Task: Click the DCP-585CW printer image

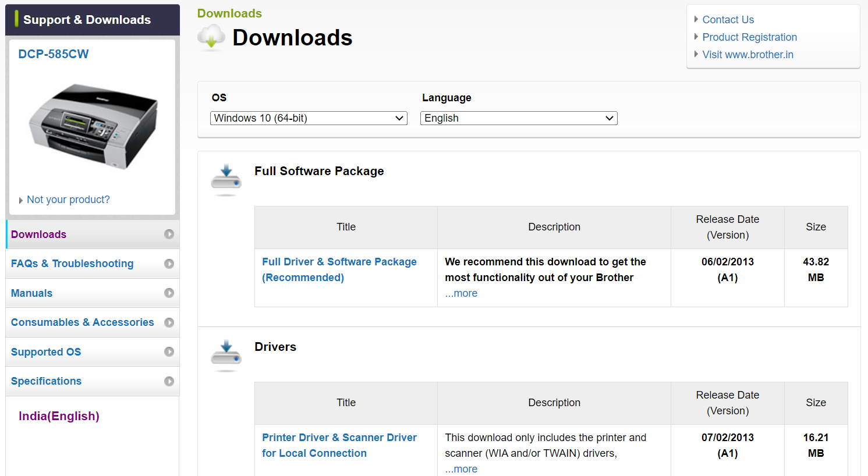Action: coord(93,126)
